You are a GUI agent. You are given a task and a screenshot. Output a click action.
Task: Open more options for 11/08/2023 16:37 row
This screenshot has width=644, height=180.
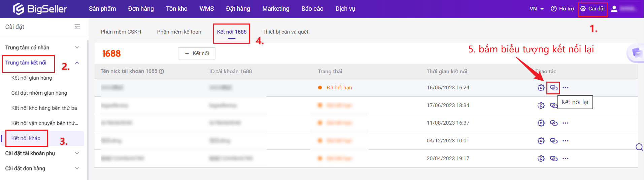point(566,123)
